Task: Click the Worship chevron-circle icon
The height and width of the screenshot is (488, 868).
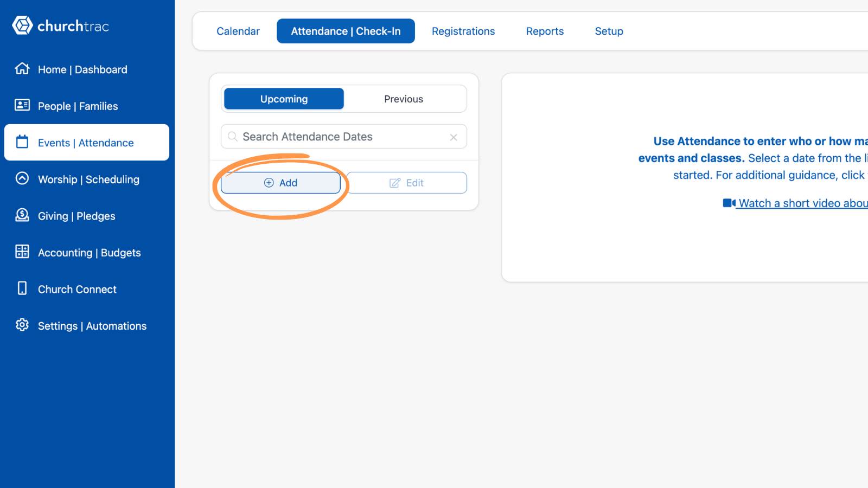Action: 22,178
